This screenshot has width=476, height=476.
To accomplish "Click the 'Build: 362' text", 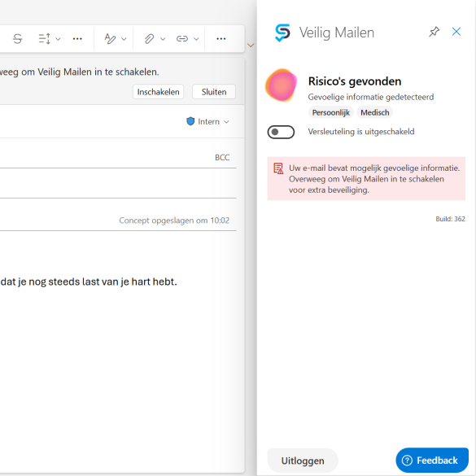I will 450,219.
